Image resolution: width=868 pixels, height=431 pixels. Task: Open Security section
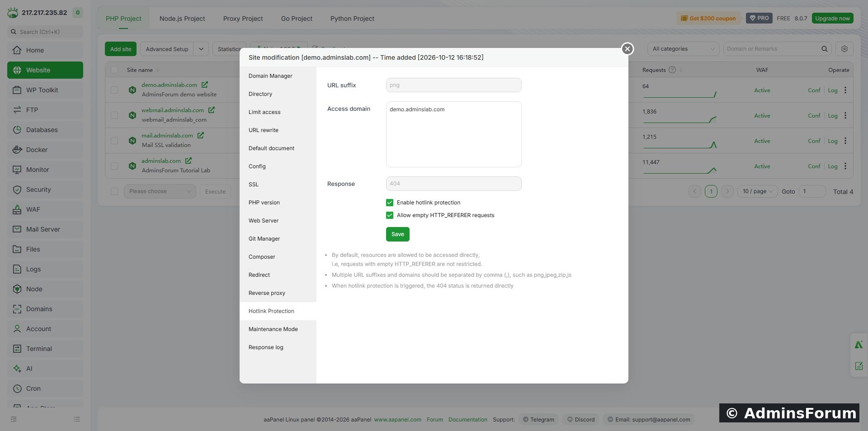pyautogui.click(x=45, y=189)
